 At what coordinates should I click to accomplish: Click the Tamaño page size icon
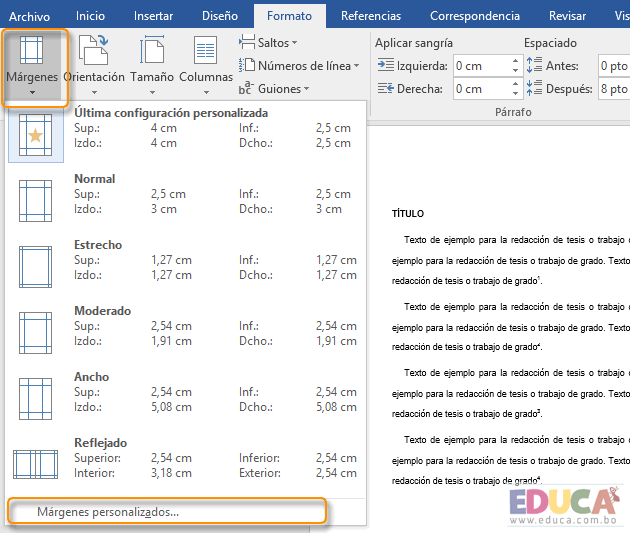(x=152, y=49)
